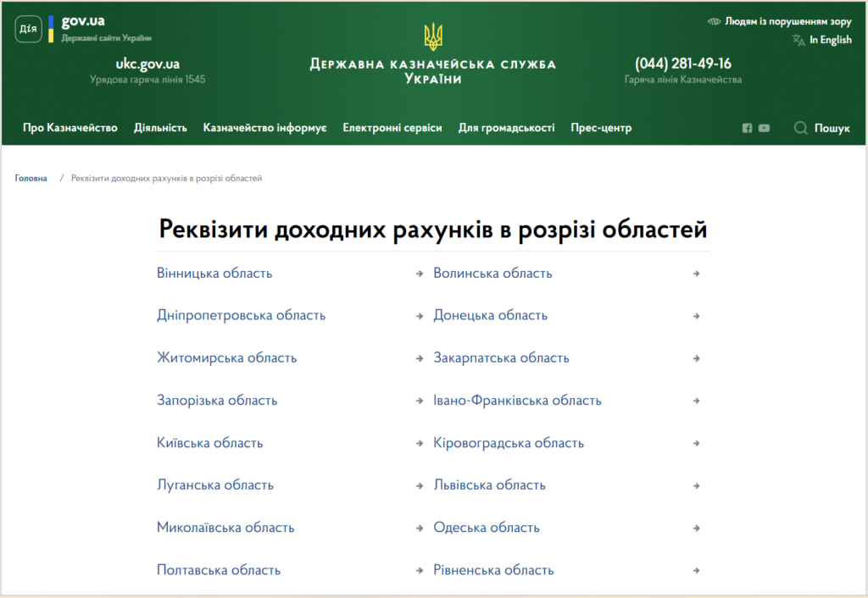Click the Ukrainian trident emblem
Viewport: 868px width, 598px height.
click(433, 37)
